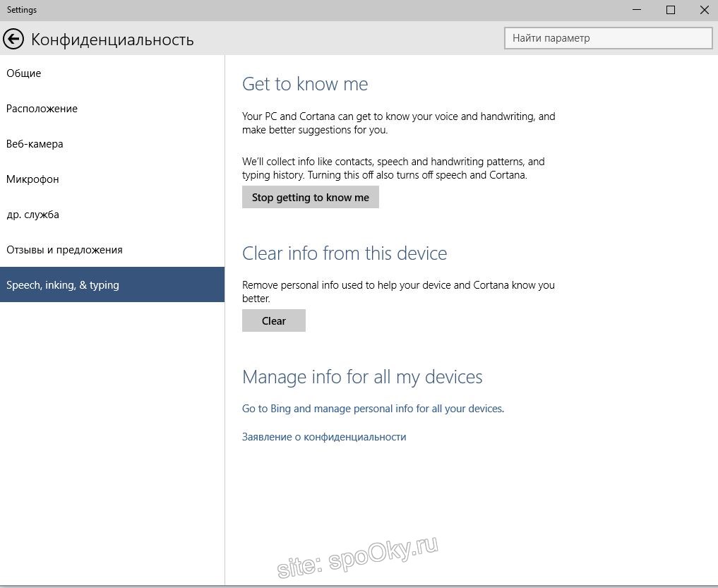Viewport: 718px width, 588px height.
Task: Click the Clear info from this device heading
Action: coord(345,253)
